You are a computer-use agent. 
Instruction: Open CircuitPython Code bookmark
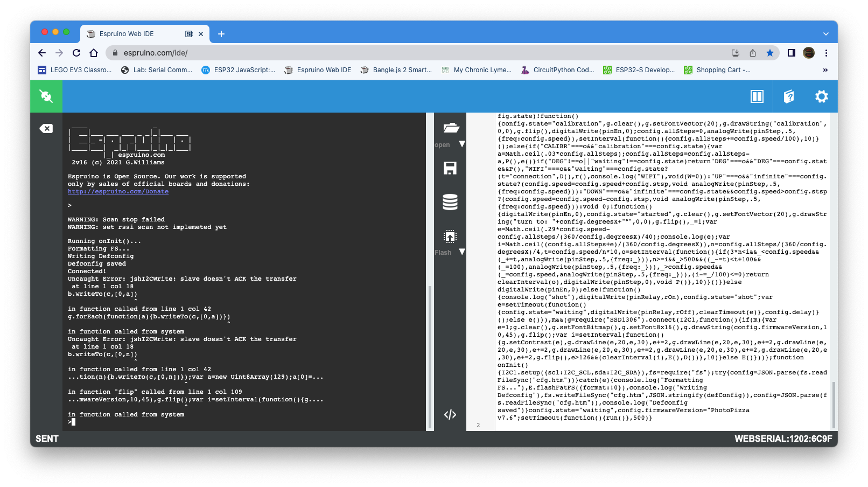(558, 70)
